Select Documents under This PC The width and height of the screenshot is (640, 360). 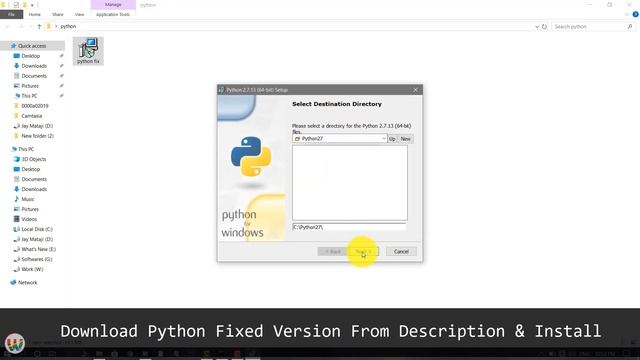[x=30, y=179]
